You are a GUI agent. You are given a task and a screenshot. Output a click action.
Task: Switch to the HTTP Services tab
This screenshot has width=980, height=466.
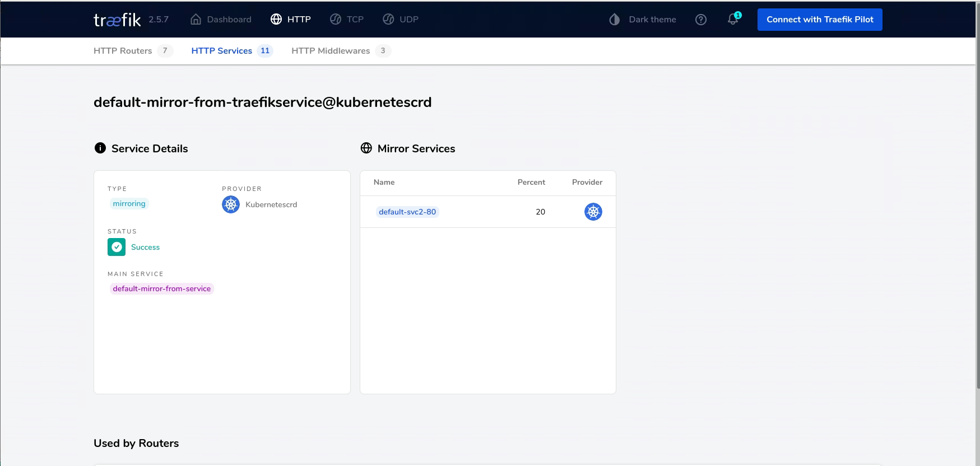(231, 51)
